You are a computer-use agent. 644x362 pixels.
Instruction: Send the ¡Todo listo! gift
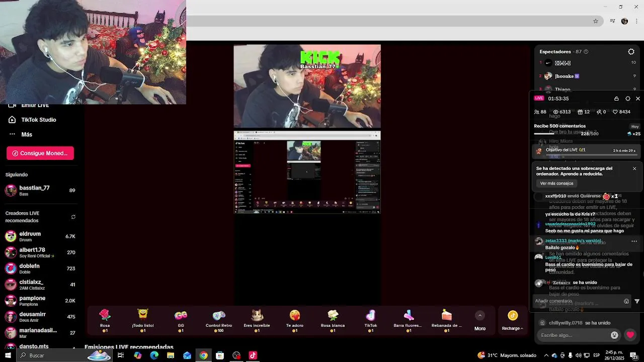(x=143, y=320)
